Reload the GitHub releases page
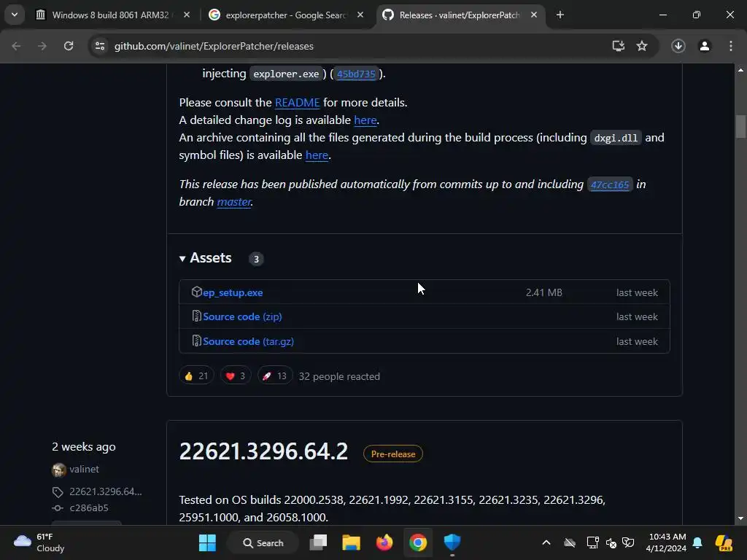 (x=69, y=46)
